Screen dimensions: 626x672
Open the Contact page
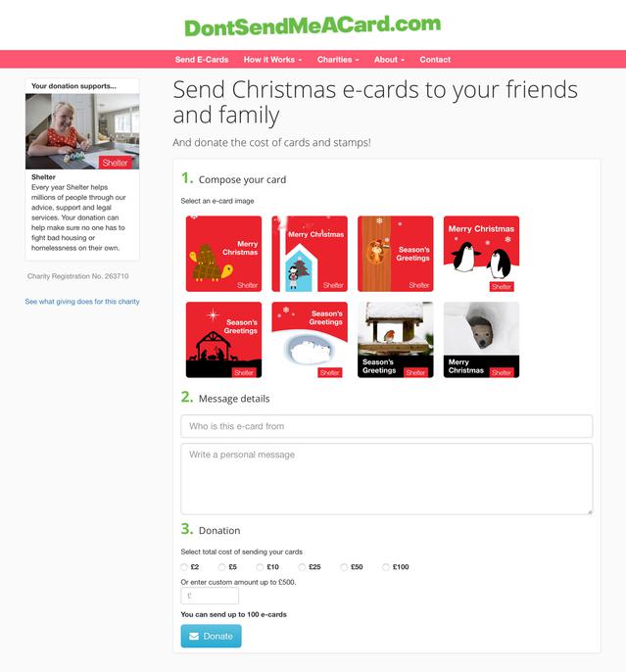click(x=435, y=60)
